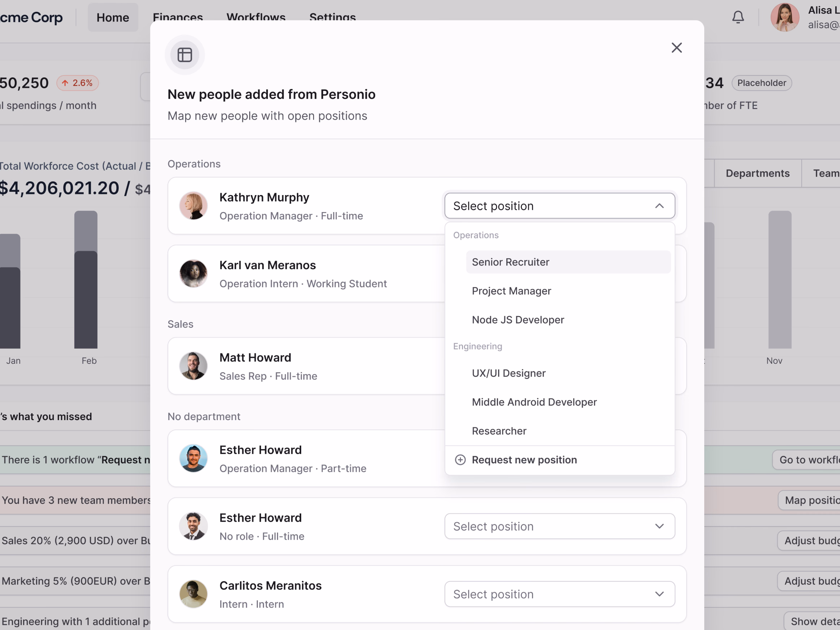Click the Operations group label in dropdown list
Image resolution: width=840 pixels, height=630 pixels.
click(476, 235)
